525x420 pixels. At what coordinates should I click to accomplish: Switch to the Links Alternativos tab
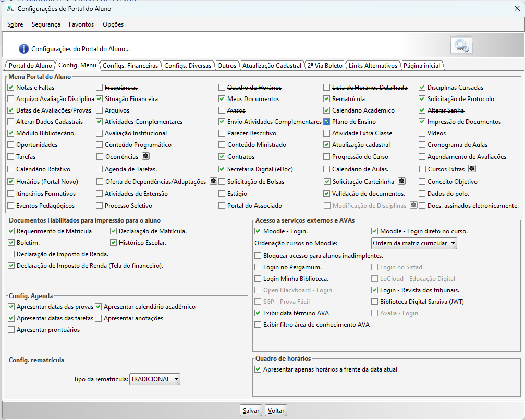click(373, 66)
